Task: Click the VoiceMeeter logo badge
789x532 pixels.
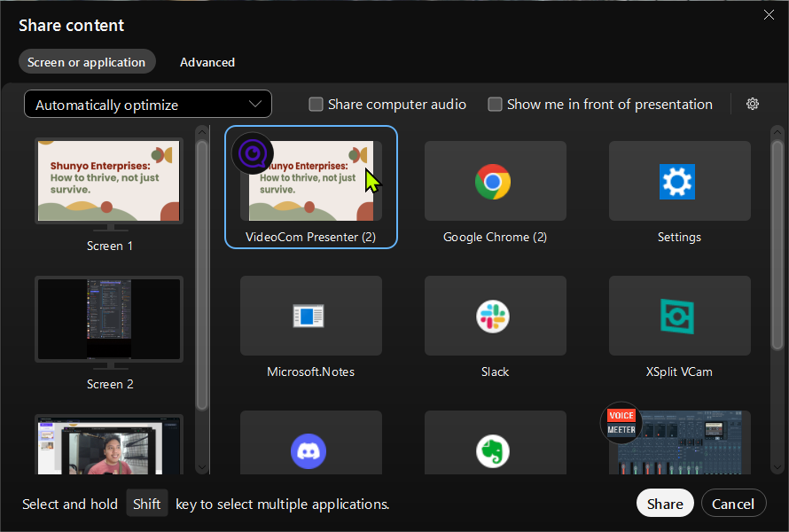Action: click(621, 422)
